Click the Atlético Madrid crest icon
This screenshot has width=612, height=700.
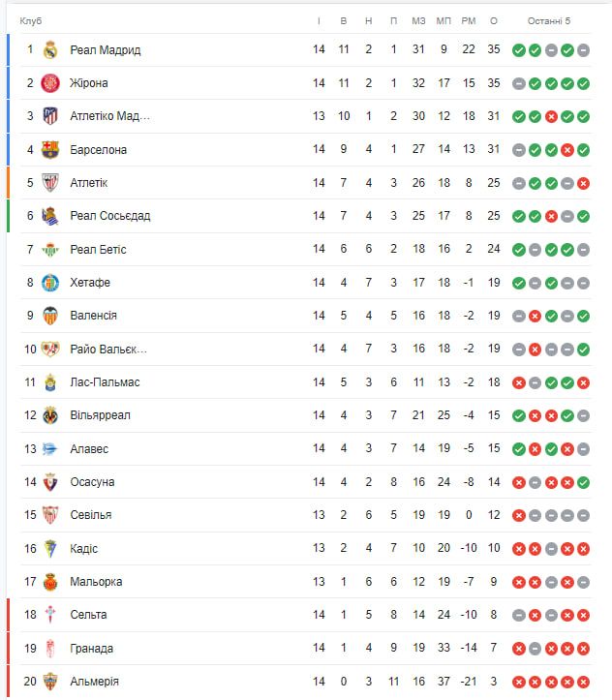50,116
